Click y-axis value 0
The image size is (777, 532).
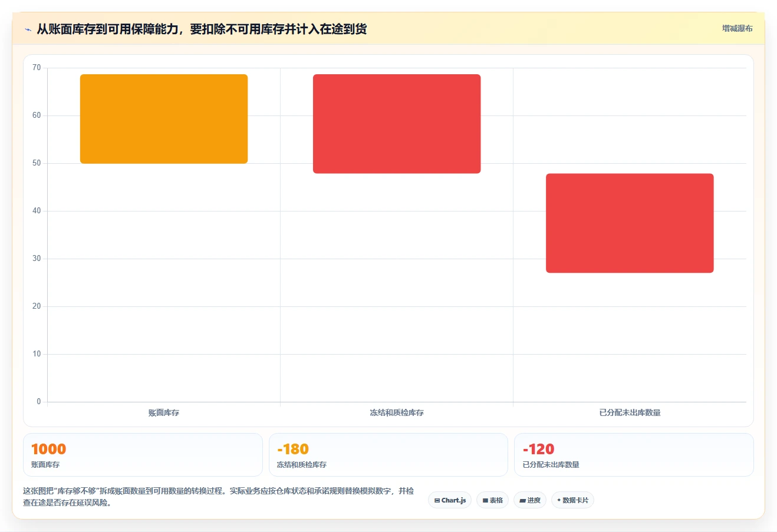(x=39, y=402)
